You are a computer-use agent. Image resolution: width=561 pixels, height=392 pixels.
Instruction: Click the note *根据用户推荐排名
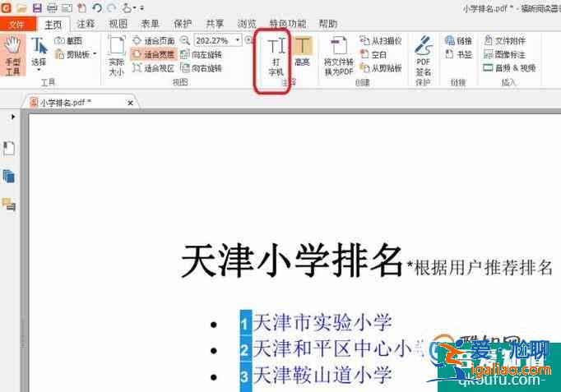[x=480, y=267]
